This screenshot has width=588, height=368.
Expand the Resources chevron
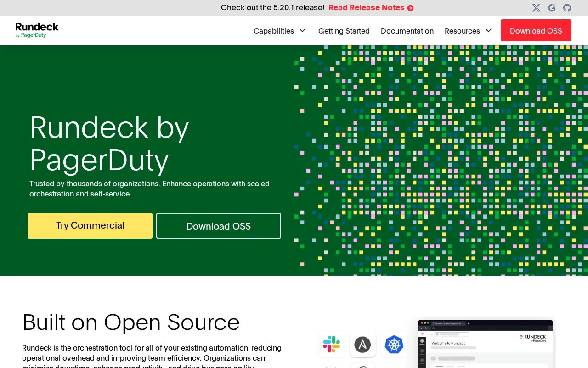(x=488, y=31)
